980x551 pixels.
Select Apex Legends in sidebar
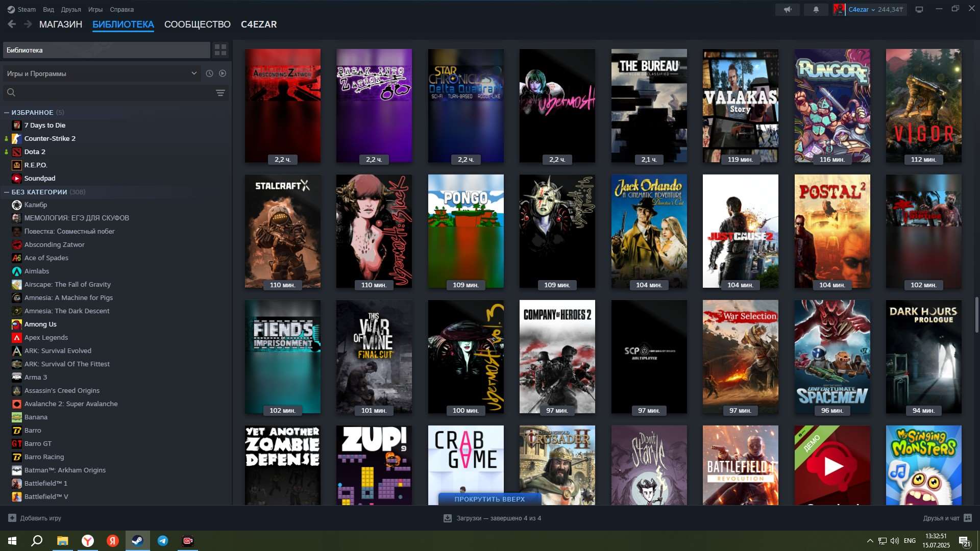(46, 337)
